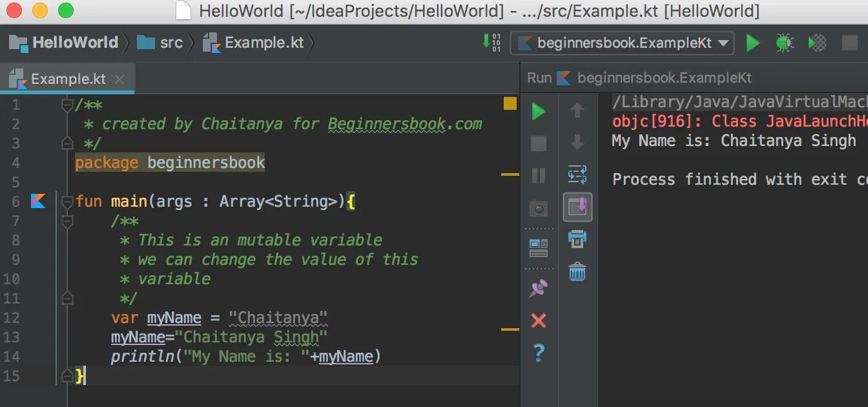Image resolution: width=868 pixels, height=407 pixels.
Task: Click the /Library/Java/JavaVirtualMach console path line
Action: click(x=739, y=102)
